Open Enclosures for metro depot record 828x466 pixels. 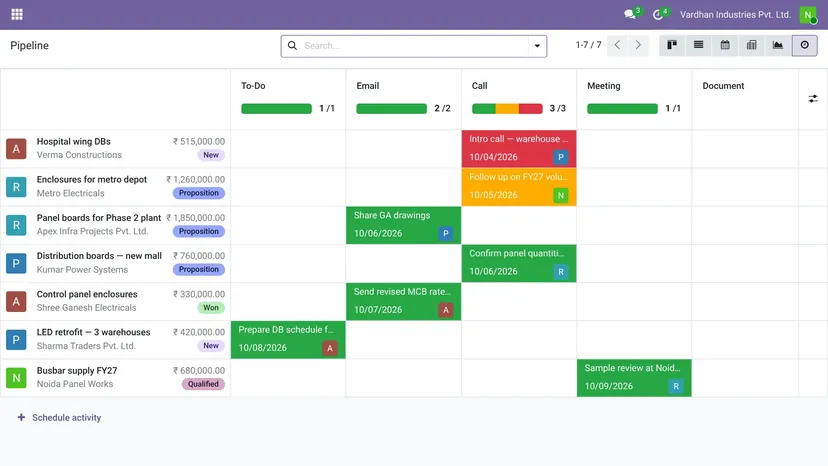coord(91,180)
